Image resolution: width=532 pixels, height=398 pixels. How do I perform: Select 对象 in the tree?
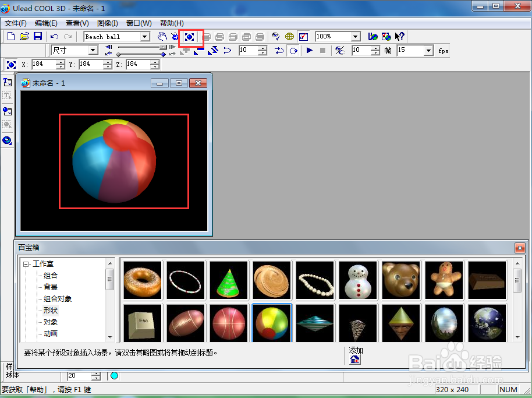coord(51,322)
